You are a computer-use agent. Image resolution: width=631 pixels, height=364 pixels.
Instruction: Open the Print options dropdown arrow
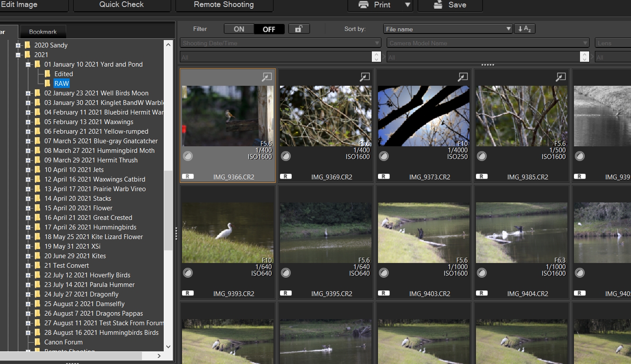[x=408, y=5]
